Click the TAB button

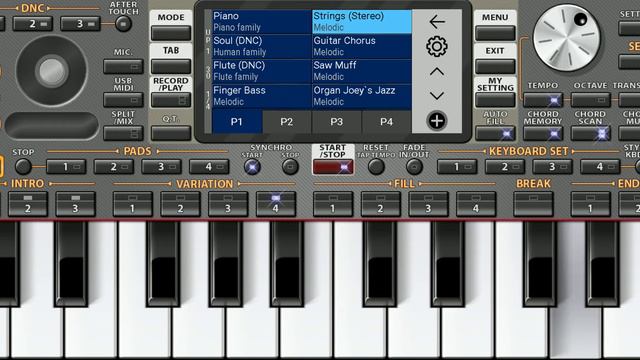pyautogui.click(x=171, y=66)
